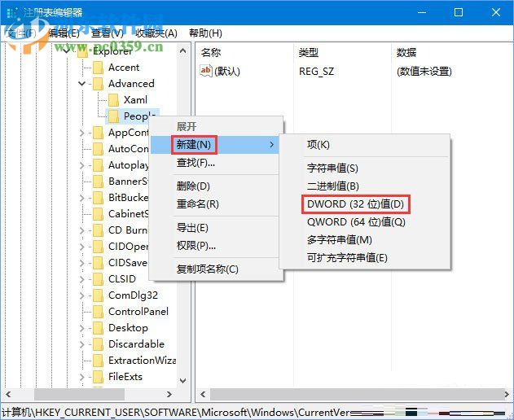Click the Accent folder icon

click(98, 68)
